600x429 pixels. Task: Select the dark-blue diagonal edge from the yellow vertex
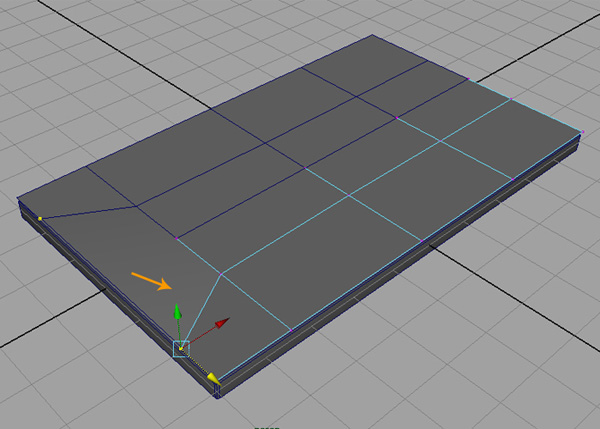coord(87,212)
